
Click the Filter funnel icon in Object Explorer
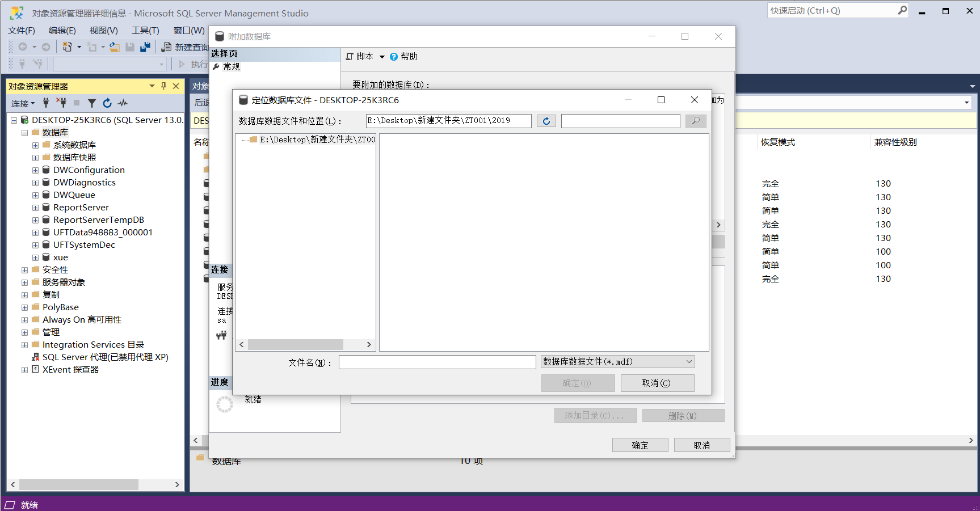point(92,103)
